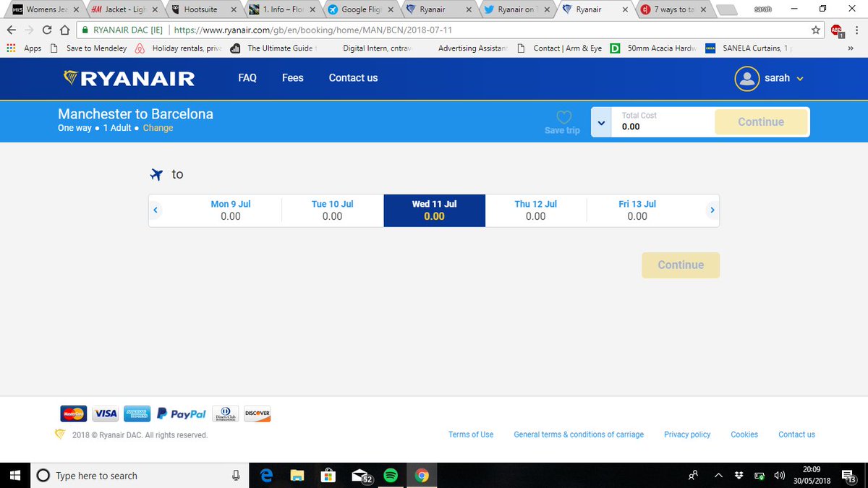Click the Chrome home icon
The image size is (868, 488).
click(x=64, y=30)
